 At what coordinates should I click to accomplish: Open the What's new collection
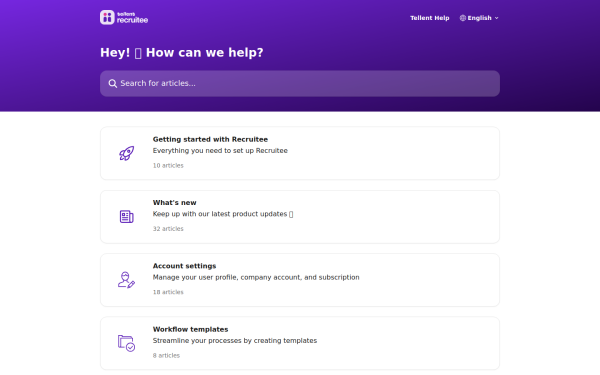click(300, 217)
